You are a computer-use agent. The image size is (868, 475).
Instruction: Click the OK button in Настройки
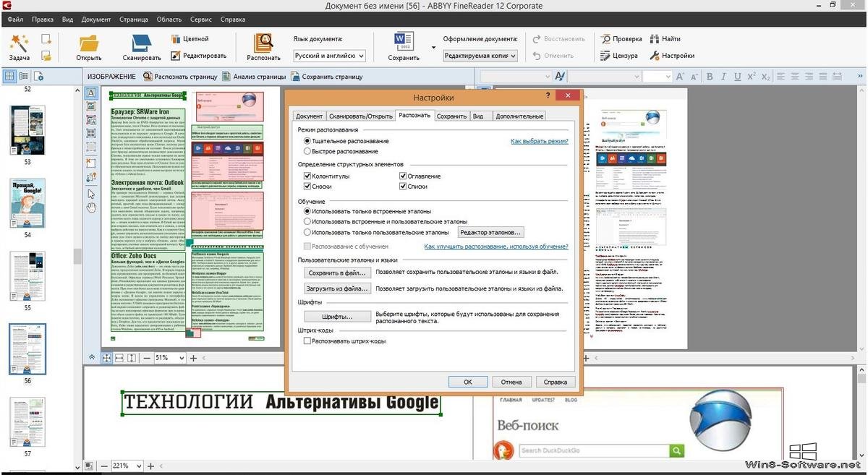pyautogui.click(x=468, y=382)
